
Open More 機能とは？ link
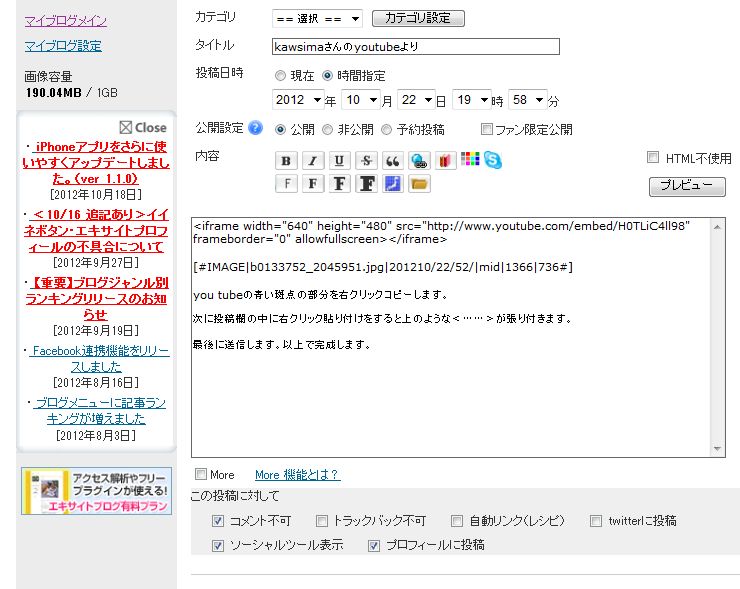(297, 475)
